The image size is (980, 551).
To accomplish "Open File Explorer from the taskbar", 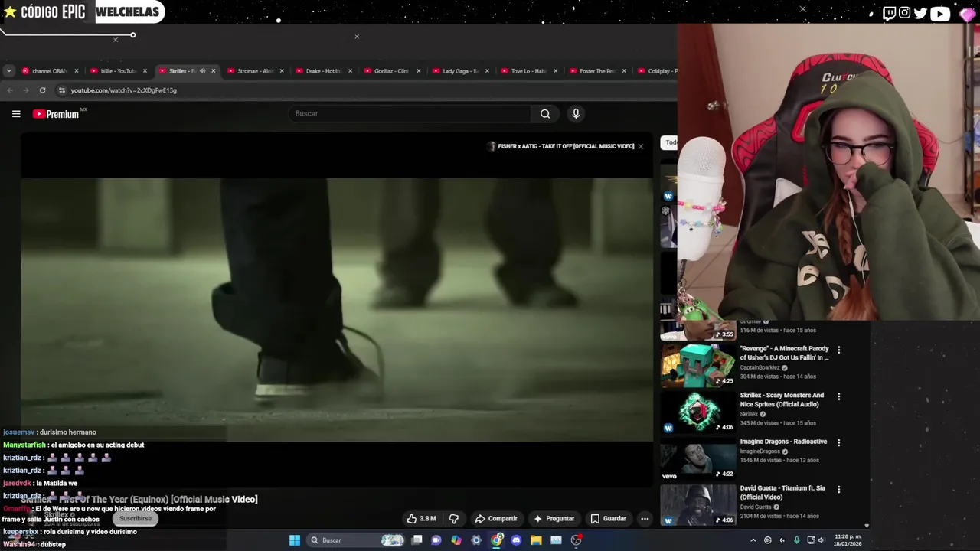I will click(x=536, y=540).
